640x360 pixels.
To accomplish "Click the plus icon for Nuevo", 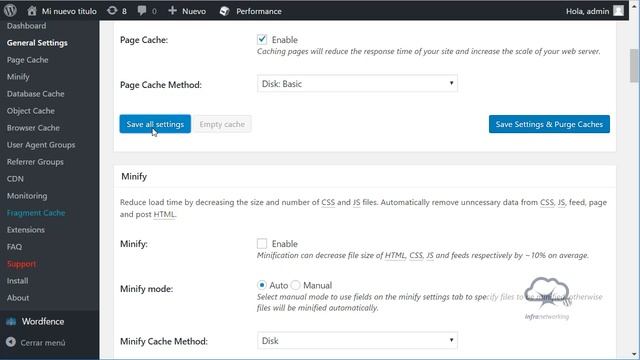I will 173,11.
